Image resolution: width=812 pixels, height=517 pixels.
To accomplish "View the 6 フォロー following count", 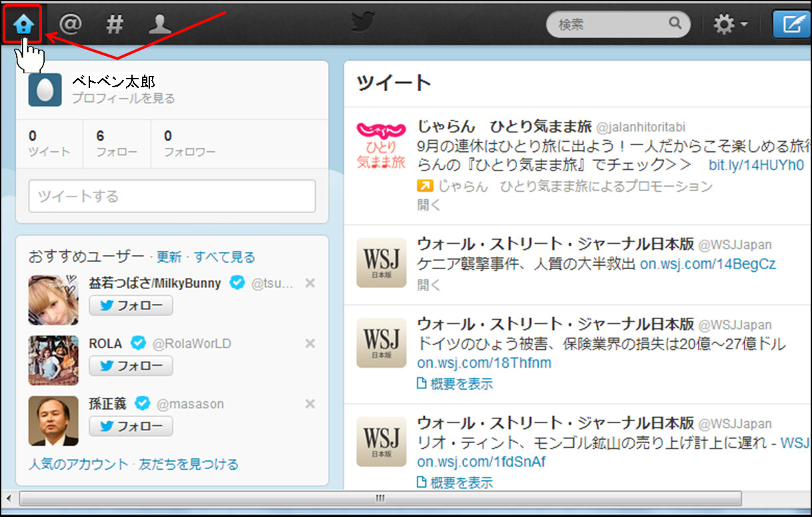I will click(117, 143).
